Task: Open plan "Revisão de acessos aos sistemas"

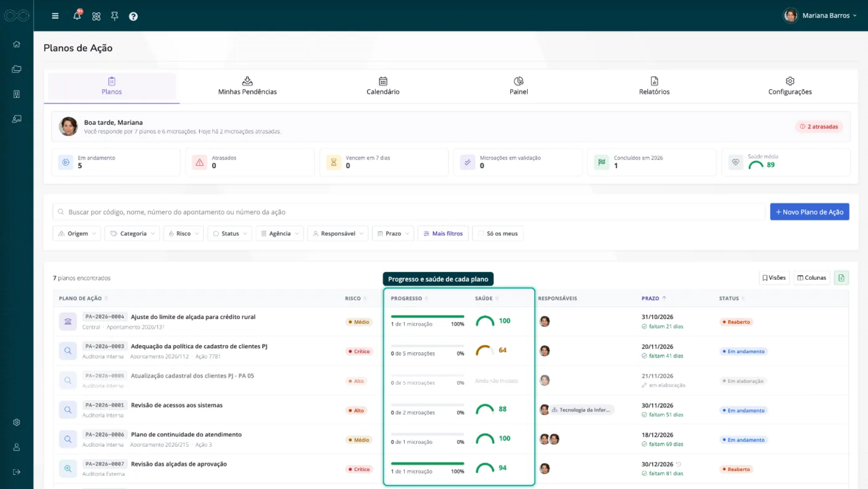Action: click(x=177, y=405)
